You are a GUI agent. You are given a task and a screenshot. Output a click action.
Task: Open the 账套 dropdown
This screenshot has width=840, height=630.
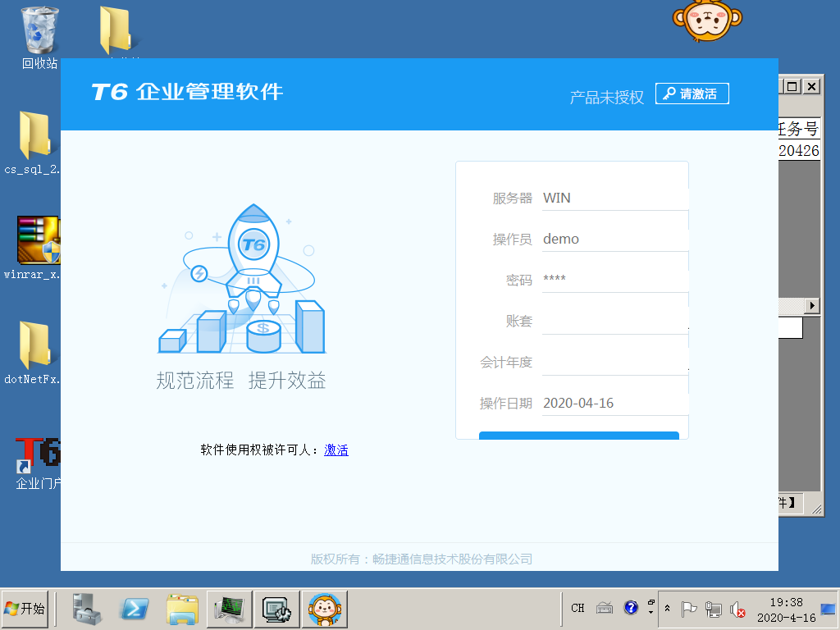coord(615,322)
